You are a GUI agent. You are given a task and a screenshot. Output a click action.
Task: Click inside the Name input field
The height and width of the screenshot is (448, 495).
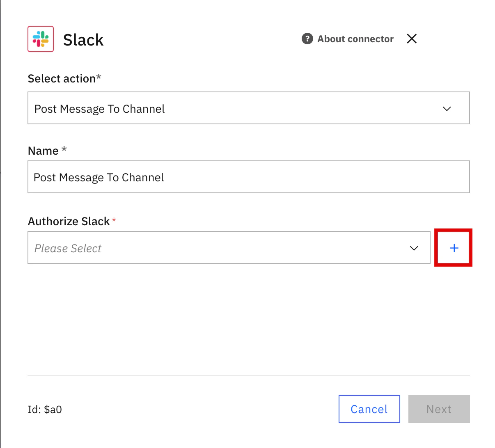[249, 177]
